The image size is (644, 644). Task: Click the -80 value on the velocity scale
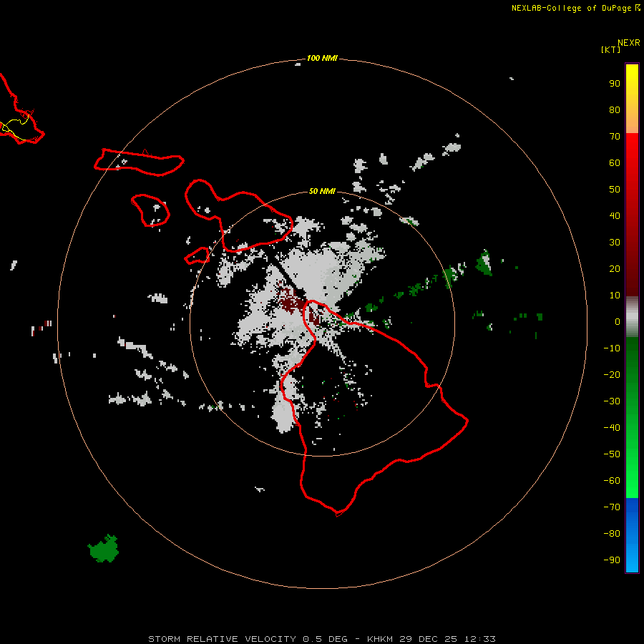[x=612, y=534]
